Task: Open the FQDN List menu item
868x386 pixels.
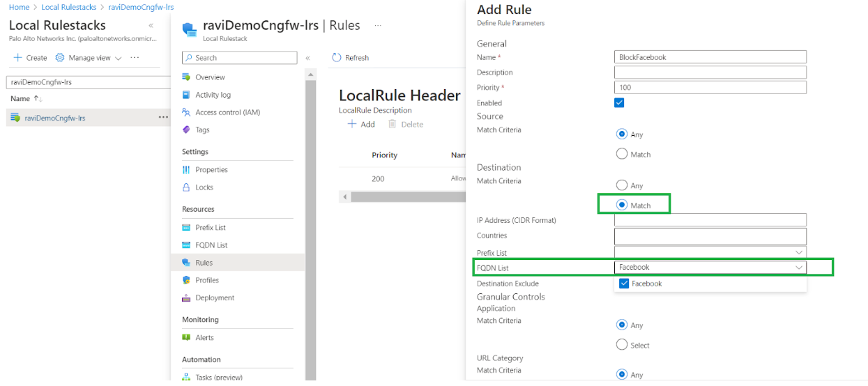Action: pyautogui.click(x=211, y=245)
